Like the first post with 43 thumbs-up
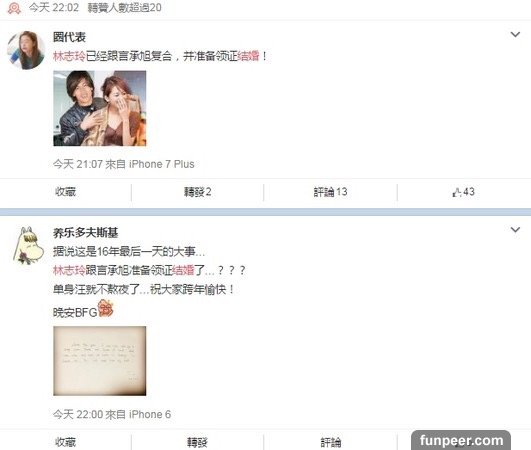The height and width of the screenshot is (450, 531). pyautogui.click(x=463, y=192)
